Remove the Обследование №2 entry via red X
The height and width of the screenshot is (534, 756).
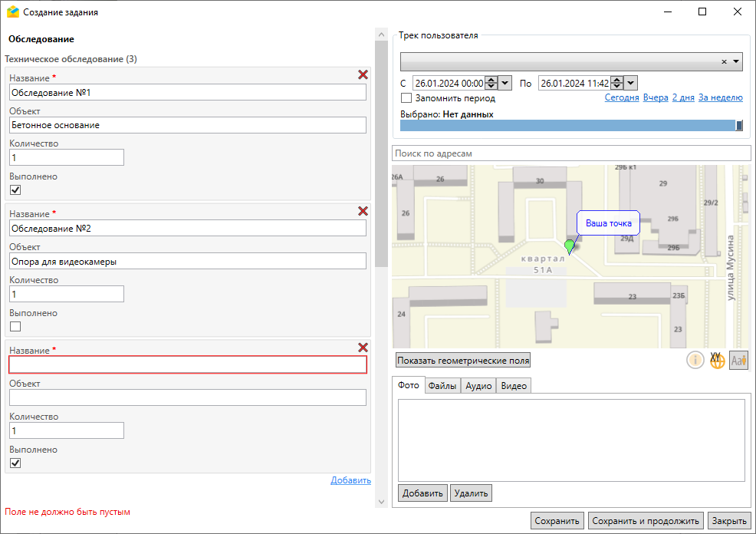click(363, 211)
